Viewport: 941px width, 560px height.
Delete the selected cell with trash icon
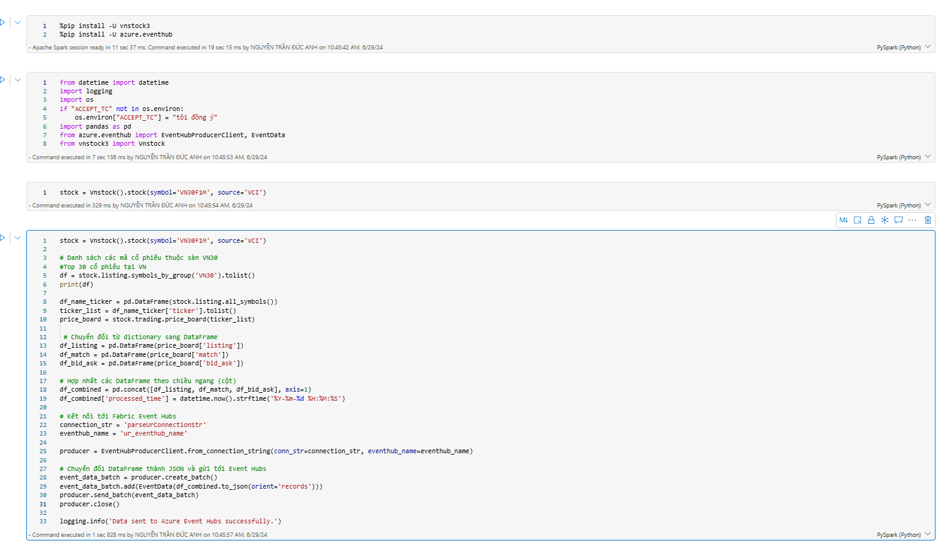(x=928, y=220)
